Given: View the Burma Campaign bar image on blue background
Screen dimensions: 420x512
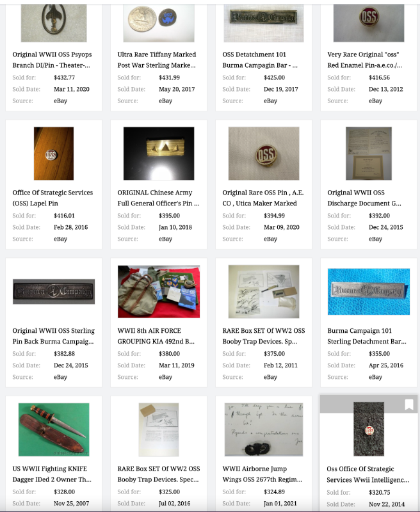Looking at the screenshot, I should [368, 292].
